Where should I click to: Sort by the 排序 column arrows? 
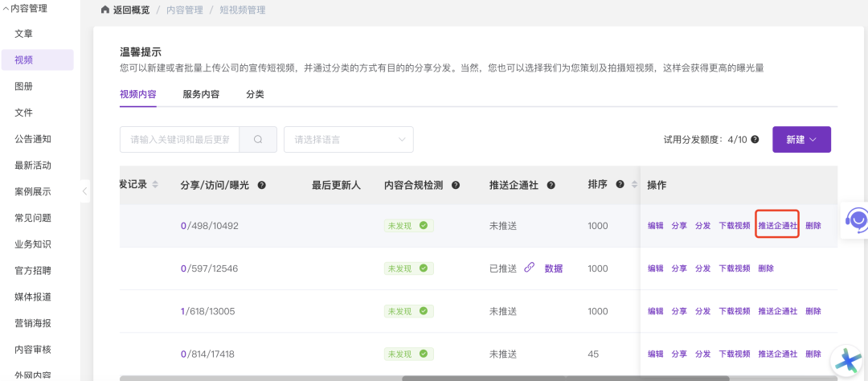tap(633, 185)
